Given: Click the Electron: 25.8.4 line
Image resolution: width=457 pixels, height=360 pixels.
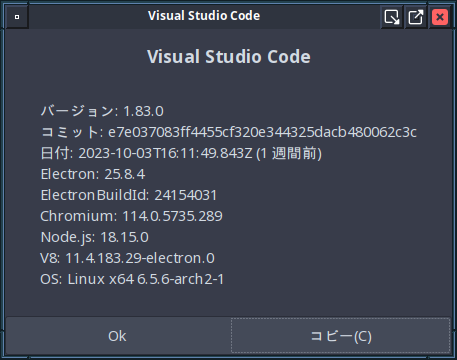Looking at the screenshot, I should click(93, 174).
